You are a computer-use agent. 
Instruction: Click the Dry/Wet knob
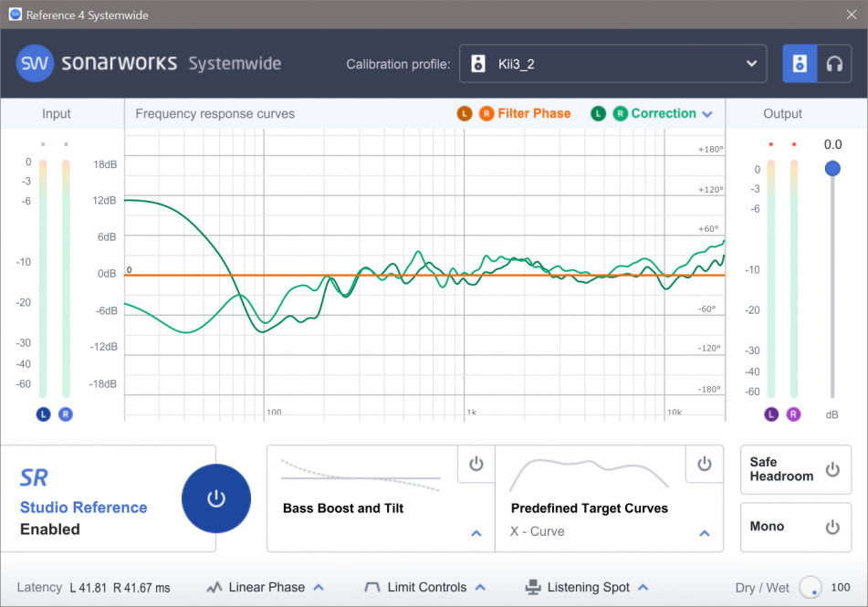pos(810,589)
